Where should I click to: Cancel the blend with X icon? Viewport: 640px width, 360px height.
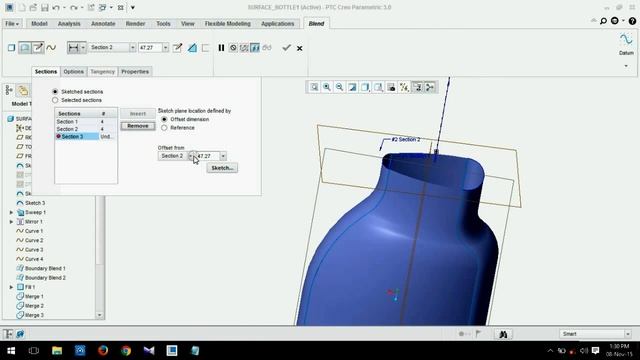(300, 48)
